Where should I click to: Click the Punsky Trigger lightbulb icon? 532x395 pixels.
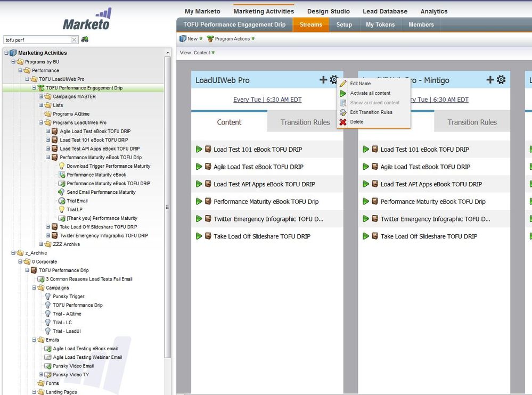48,297
